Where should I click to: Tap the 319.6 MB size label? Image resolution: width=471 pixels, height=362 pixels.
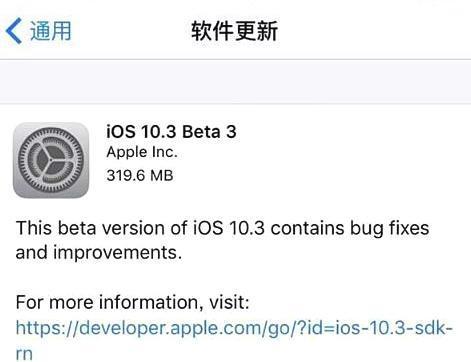[140, 175]
